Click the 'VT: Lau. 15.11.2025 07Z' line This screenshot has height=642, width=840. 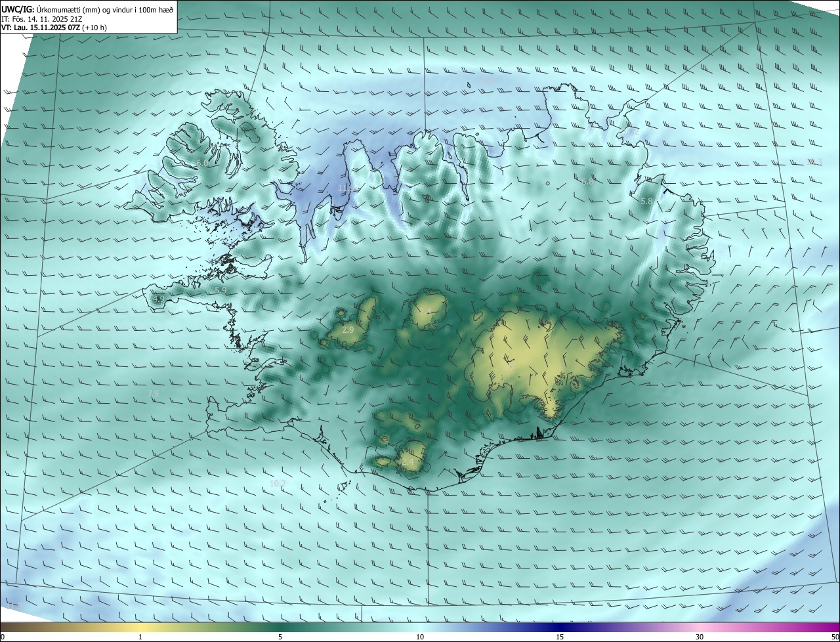(x=54, y=28)
